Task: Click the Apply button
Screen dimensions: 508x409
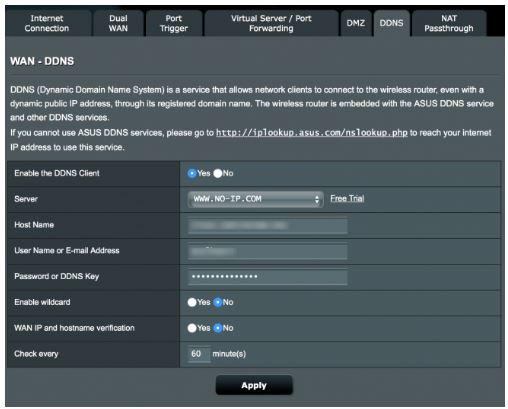Action: [x=254, y=385]
